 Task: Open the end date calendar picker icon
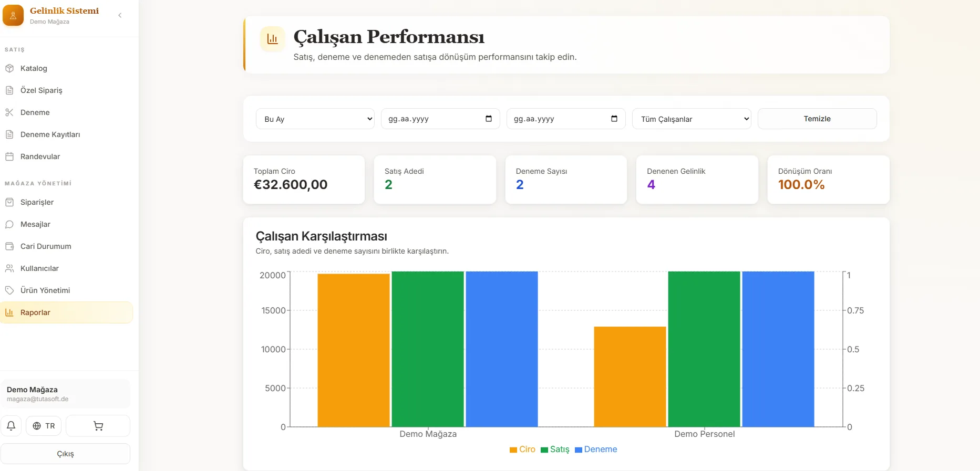[x=614, y=119]
